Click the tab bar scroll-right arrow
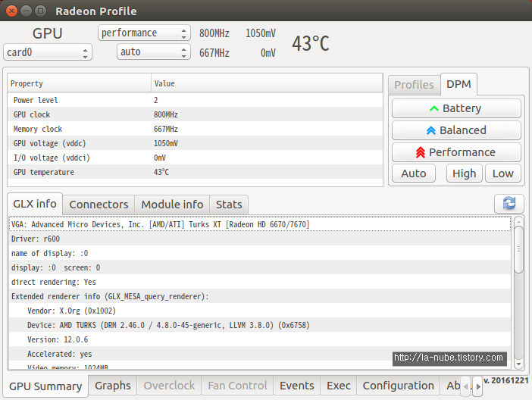This screenshot has height=400, width=532. (x=477, y=386)
